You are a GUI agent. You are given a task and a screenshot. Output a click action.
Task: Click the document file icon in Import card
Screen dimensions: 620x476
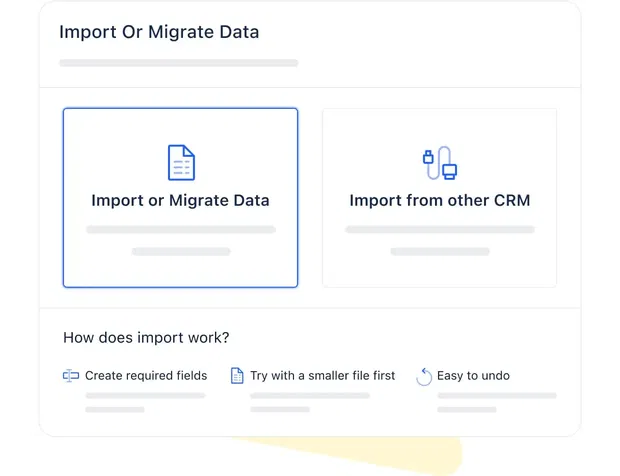tap(181, 162)
